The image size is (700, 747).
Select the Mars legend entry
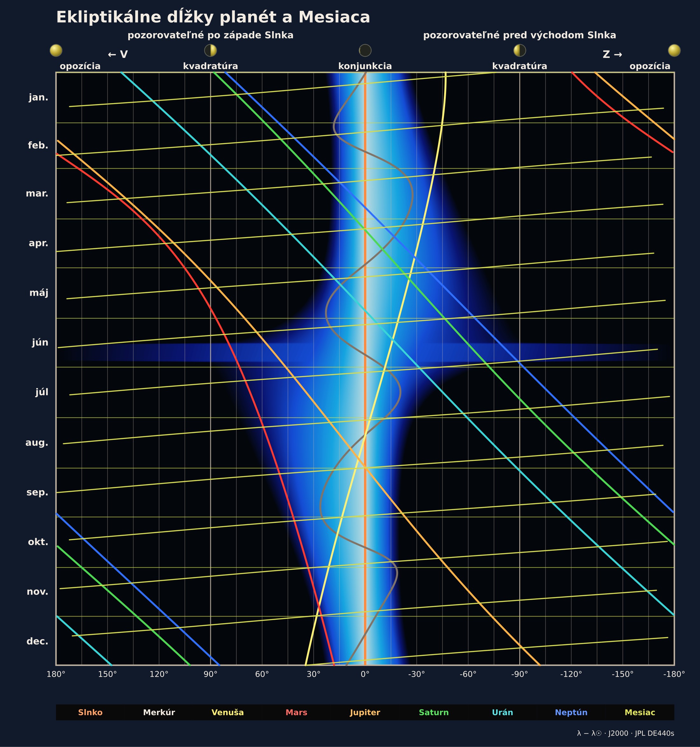click(x=297, y=712)
